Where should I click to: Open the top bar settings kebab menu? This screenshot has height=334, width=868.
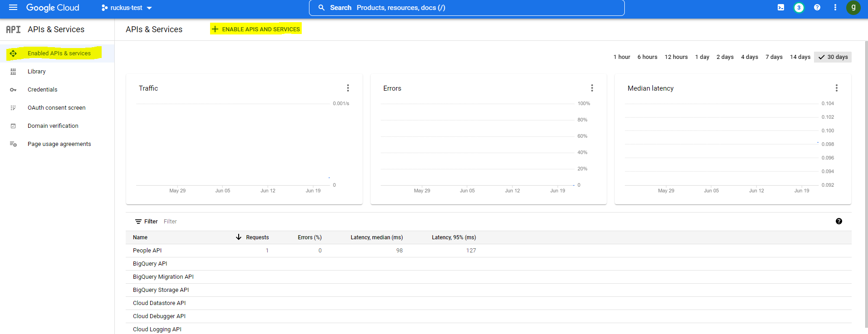835,8
